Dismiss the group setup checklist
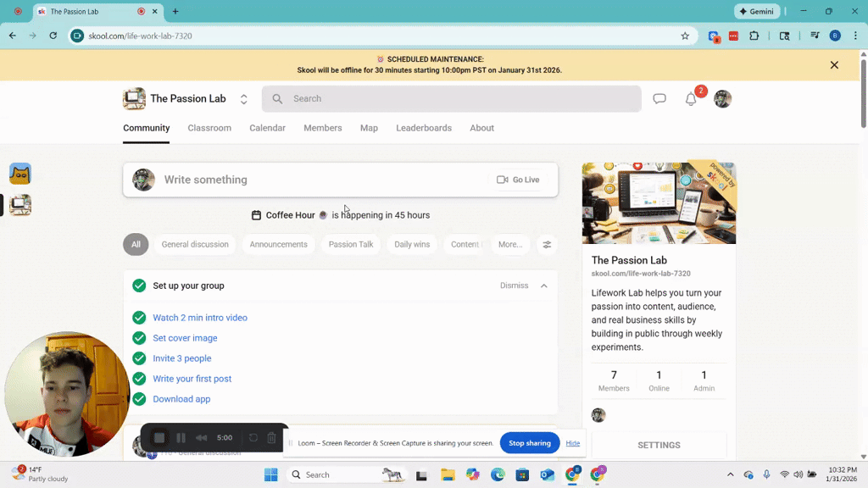This screenshot has height=488, width=868. 515,286
